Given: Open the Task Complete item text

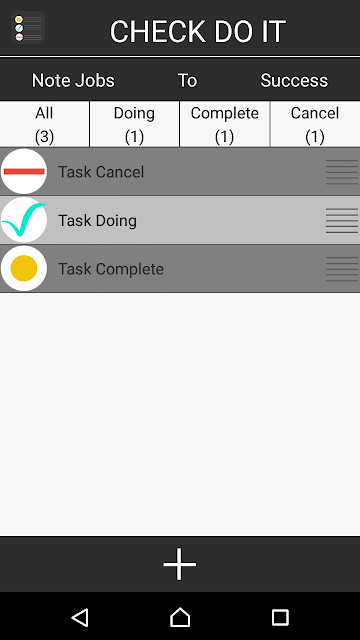Looking at the screenshot, I should pos(111,269).
